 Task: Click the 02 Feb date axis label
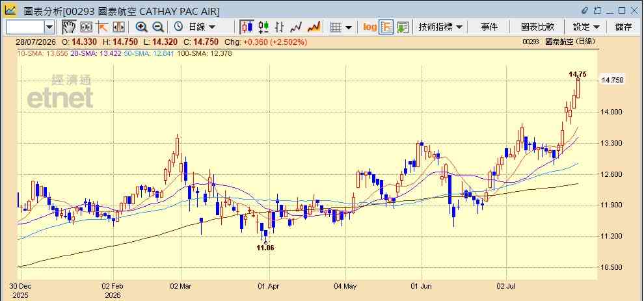pyautogui.click(x=113, y=286)
